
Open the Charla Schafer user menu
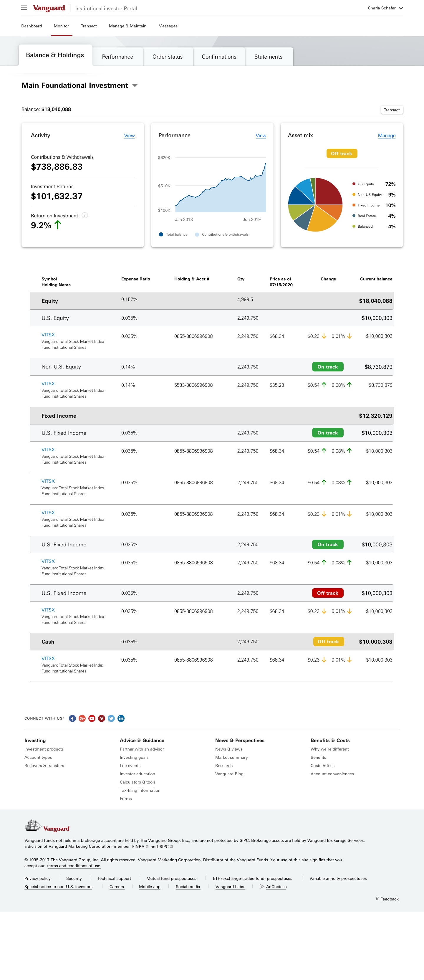point(385,8)
